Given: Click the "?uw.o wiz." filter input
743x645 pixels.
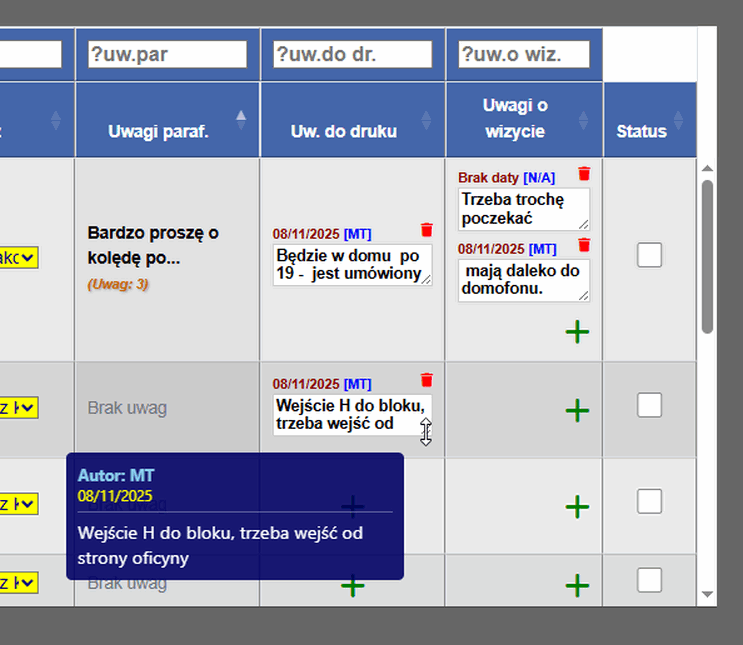Looking at the screenshot, I should [x=523, y=54].
